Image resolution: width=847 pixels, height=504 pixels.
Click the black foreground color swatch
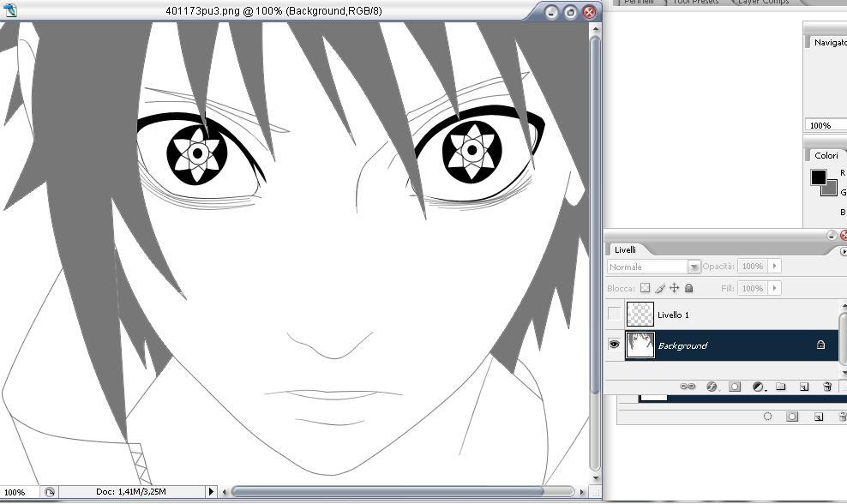click(x=819, y=177)
